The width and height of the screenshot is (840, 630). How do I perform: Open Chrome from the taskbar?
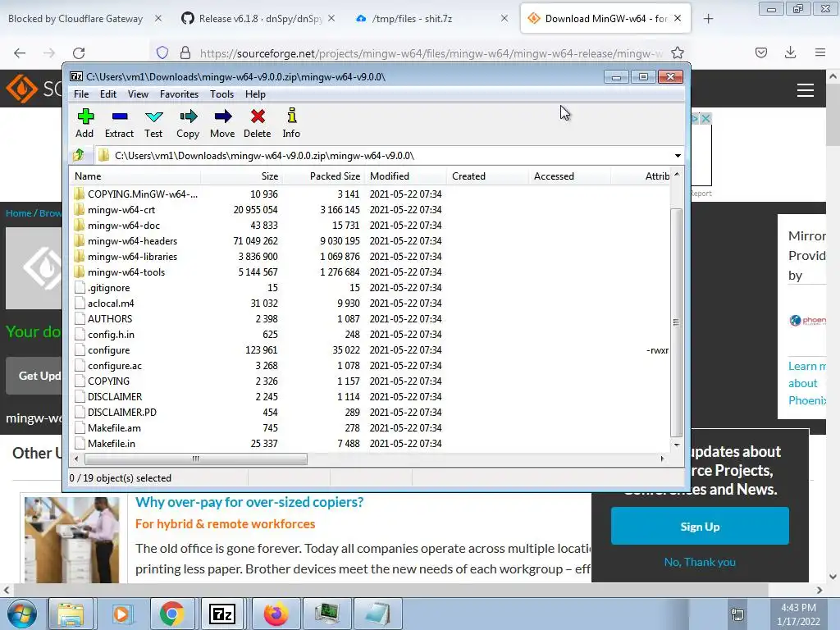click(171, 614)
